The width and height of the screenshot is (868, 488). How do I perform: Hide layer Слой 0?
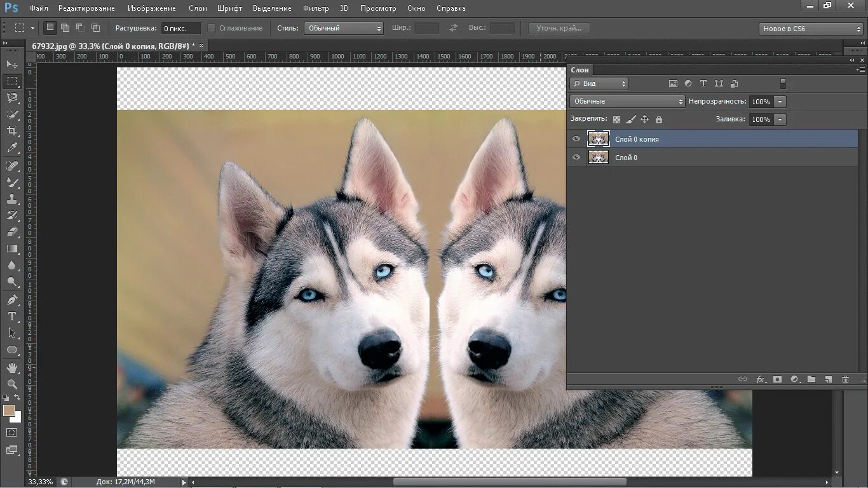tap(576, 157)
